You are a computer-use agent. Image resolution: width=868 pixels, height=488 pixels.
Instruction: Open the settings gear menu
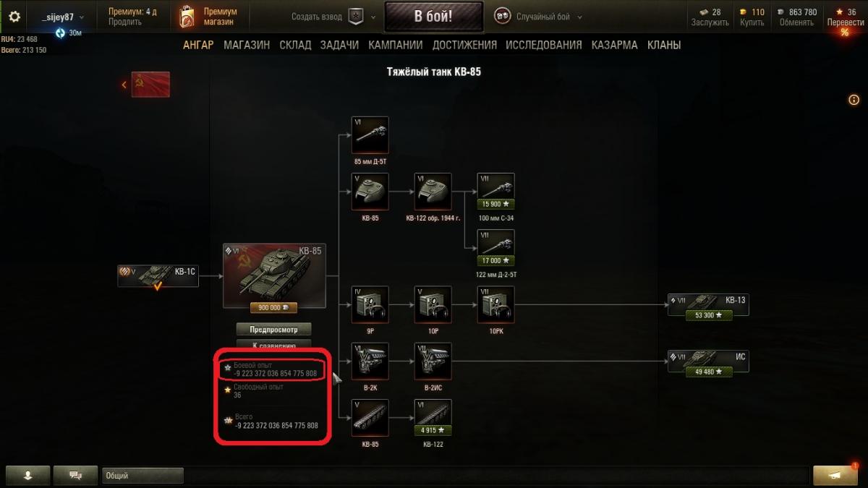14,16
